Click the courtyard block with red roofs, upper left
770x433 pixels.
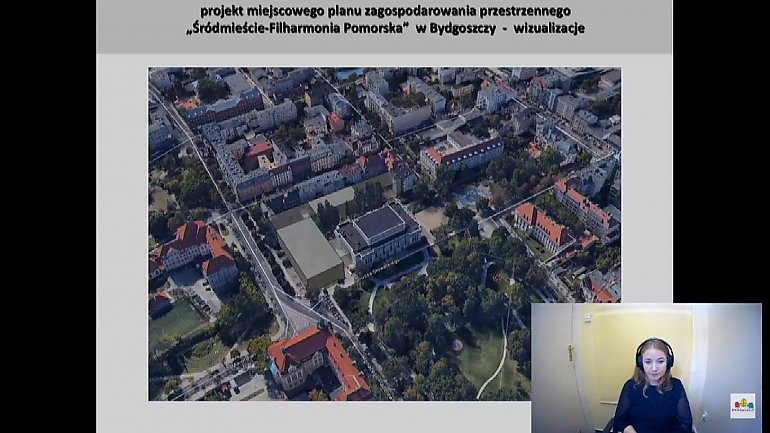click(252, 160)
